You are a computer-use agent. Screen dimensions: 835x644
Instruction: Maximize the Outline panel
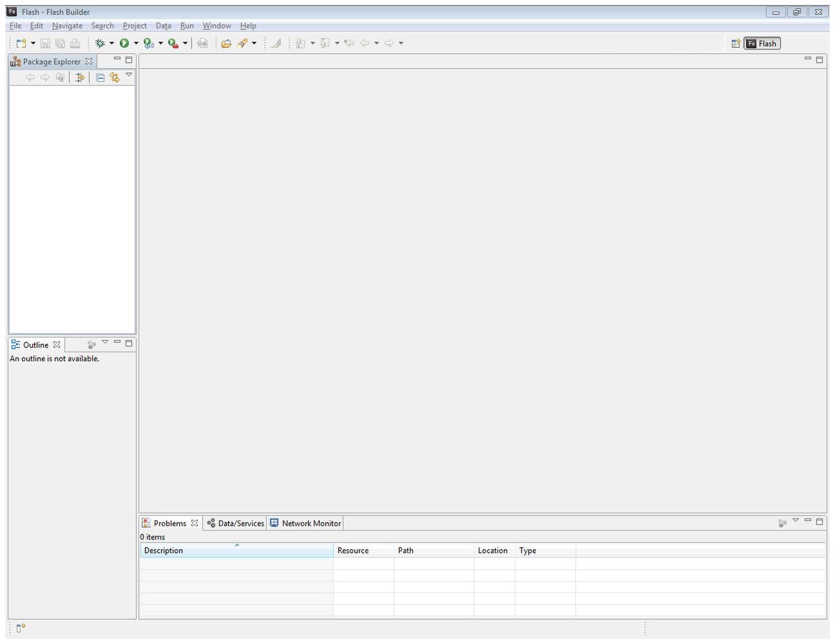point(129,343)
